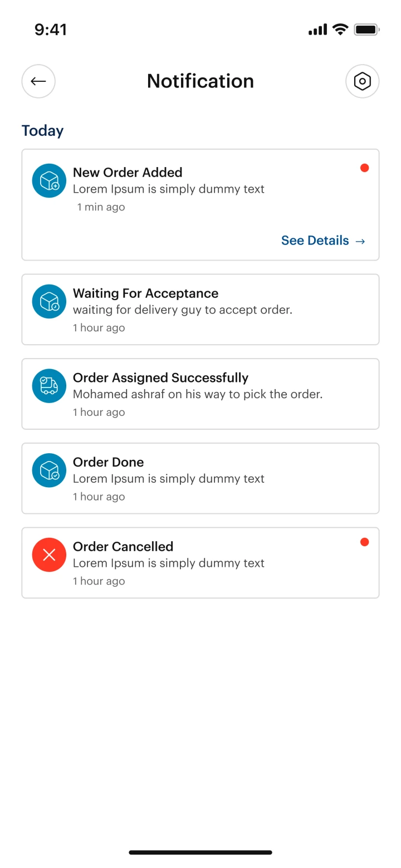Select the Order Cancelled notification title
The width and height of the screenshot is (401, 868).
click(123, 546)
